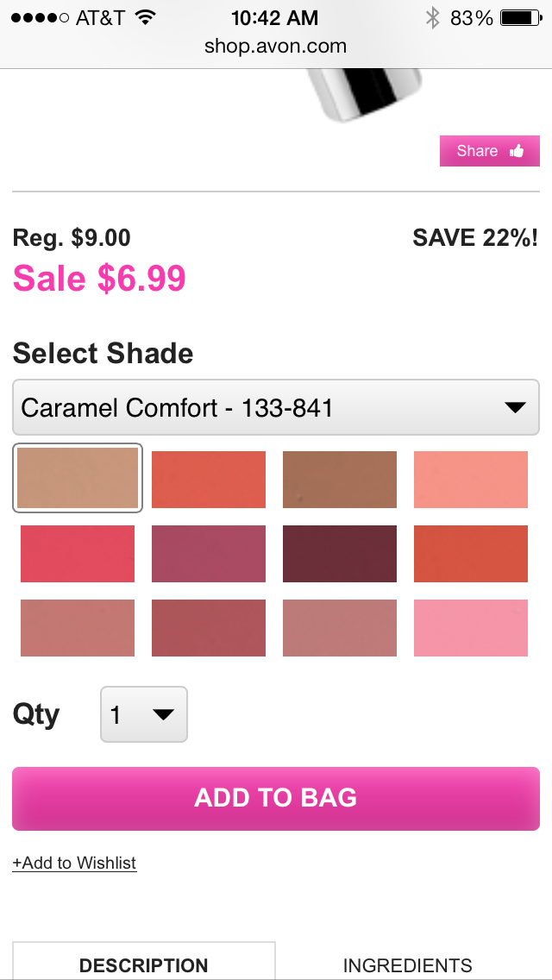Tap the battery indicator icon

[519, 17]
